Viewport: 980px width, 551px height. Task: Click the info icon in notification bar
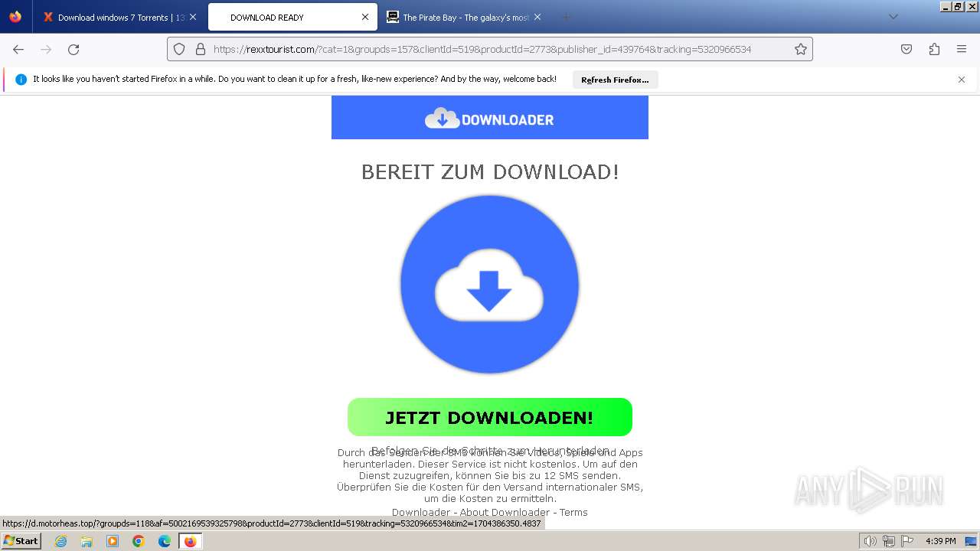[21, 80]
